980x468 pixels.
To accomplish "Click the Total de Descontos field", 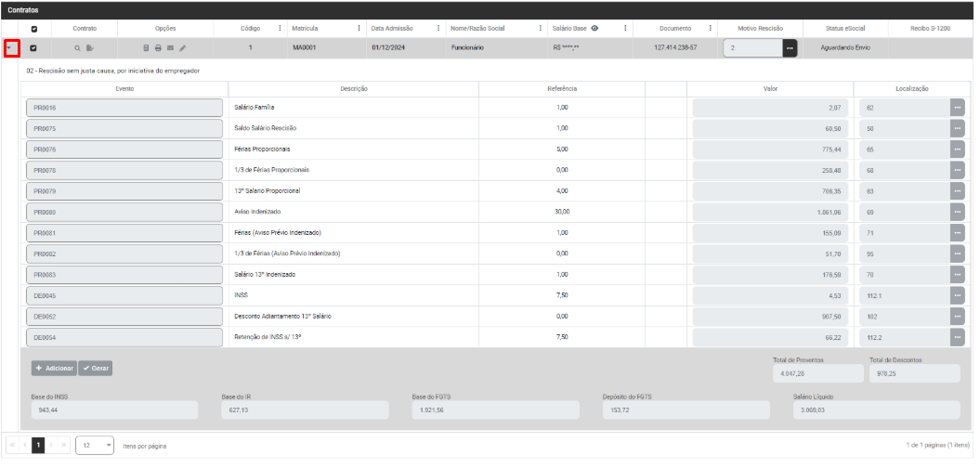I will coord(915,373).
